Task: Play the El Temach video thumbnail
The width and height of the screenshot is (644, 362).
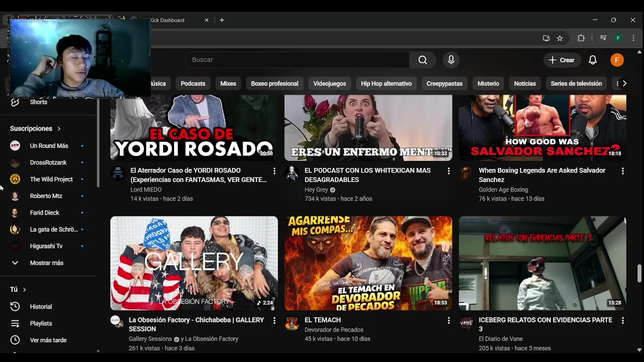Action: (368, 263)
